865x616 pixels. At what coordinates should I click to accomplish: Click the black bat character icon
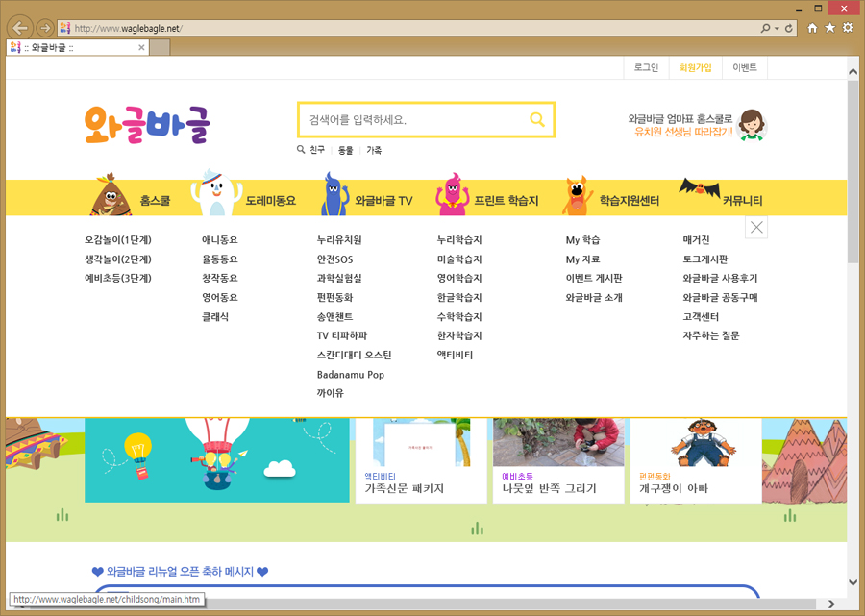(x=699, y=188)
